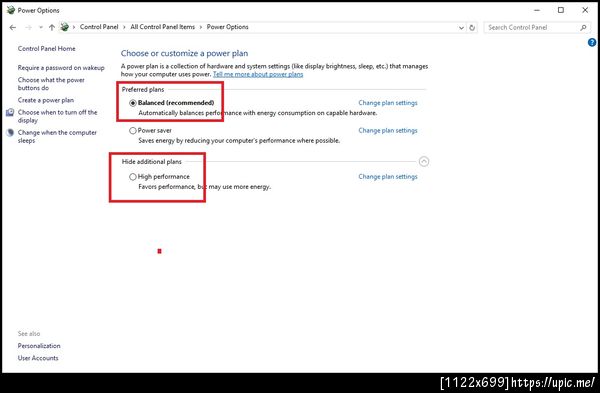Screen dimensions: 600x393
Task: Click the sleep moon icon in sidebar
Action: tap(10, 133)
